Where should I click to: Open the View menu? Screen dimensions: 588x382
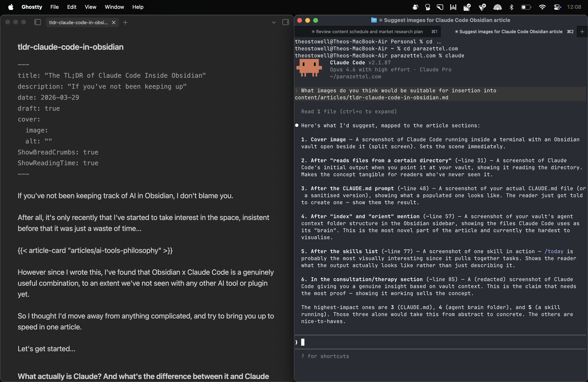pos(90,7)
